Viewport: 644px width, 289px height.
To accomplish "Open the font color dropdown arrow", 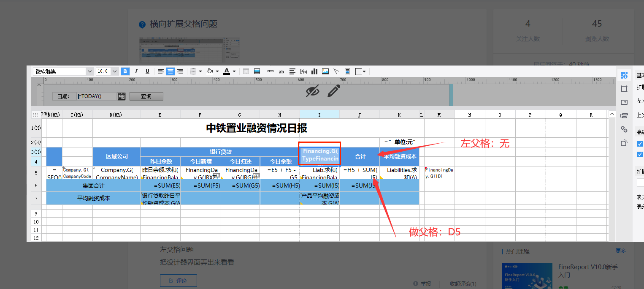I will point(234,71).
